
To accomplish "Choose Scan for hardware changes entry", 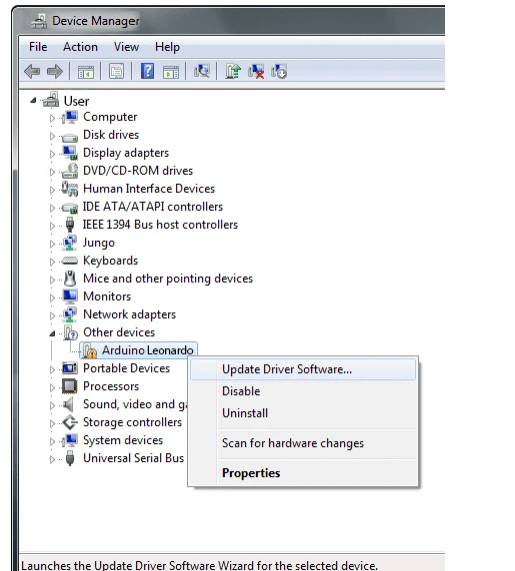I will click(x=293, y=443).
